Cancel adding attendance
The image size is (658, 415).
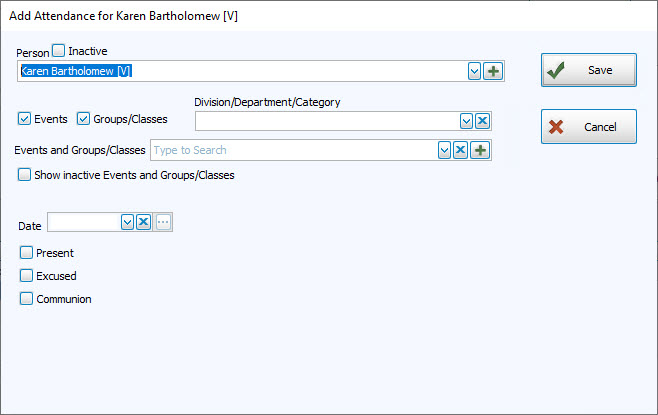point(588,127)
